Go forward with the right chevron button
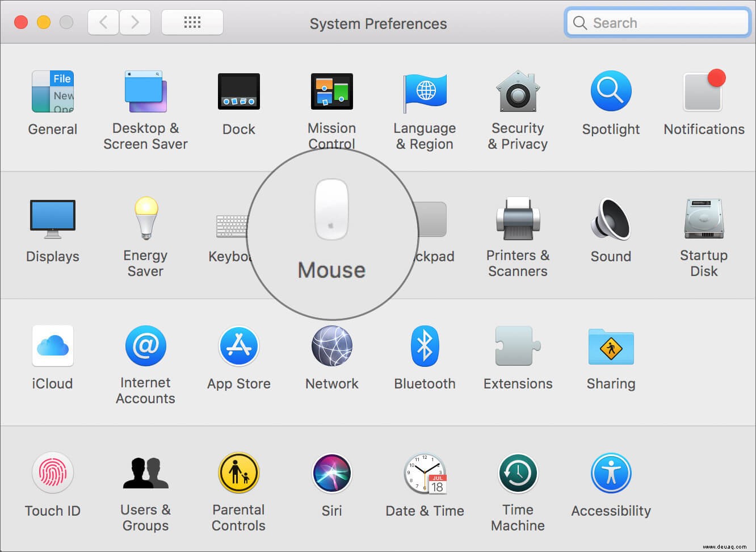Viewport: 756px width, 552px height. [x=135, y=23]
